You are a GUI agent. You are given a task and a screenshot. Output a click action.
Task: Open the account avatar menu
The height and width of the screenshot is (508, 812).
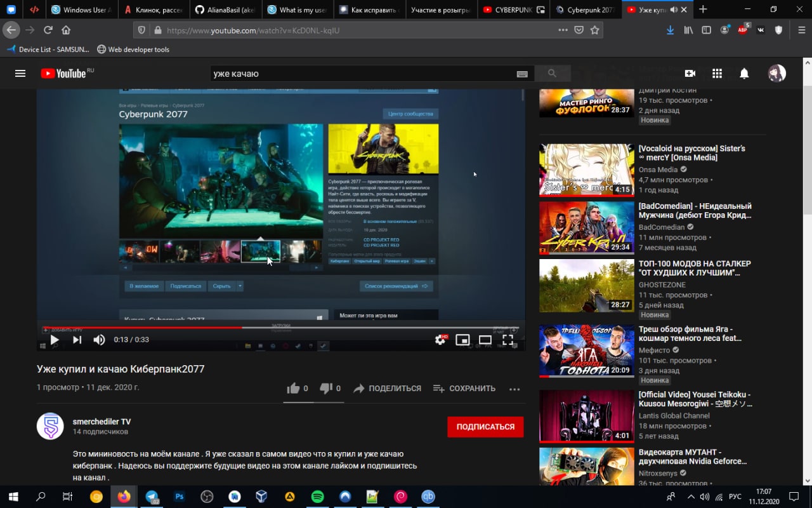point(776,74)
